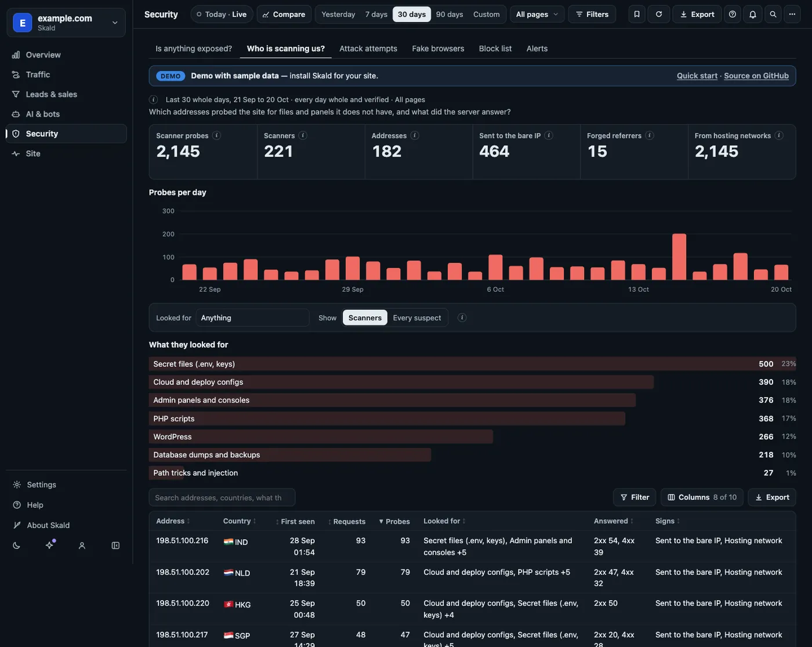812x647 pixels.
Task: Click the tallest bar in Probes per day chart
Action: coord(679,257)
